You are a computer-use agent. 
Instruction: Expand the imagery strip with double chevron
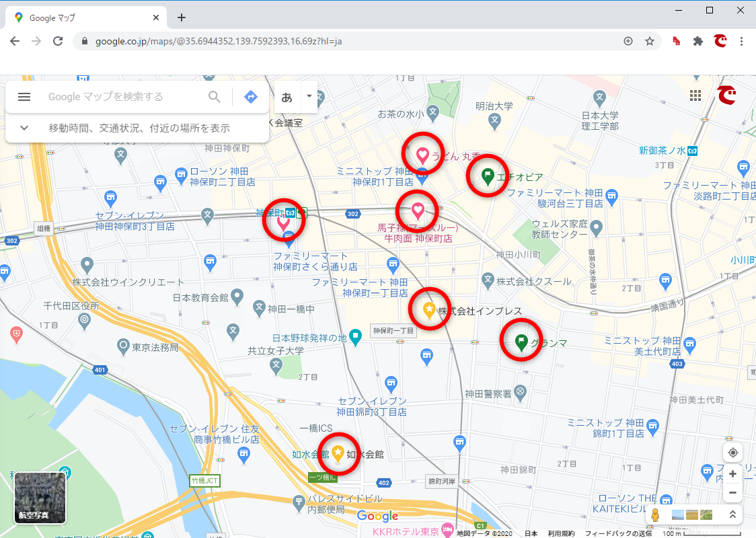click(732, 515)
